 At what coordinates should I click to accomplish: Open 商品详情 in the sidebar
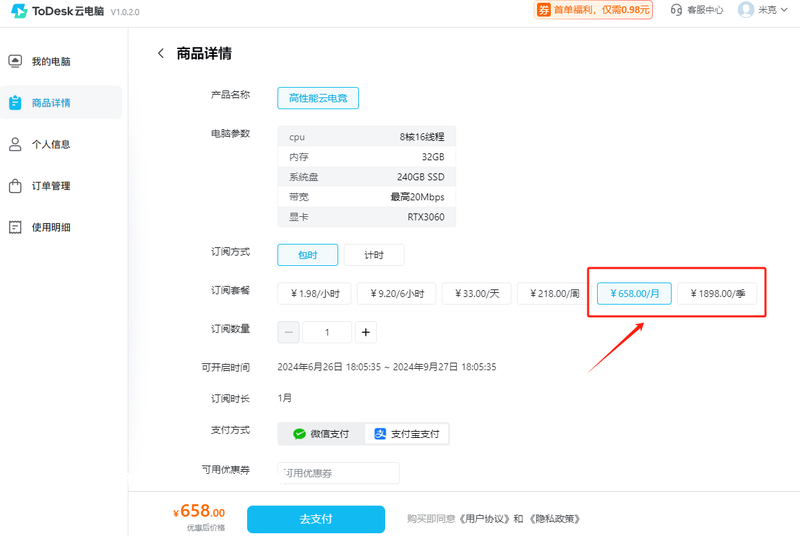tap(50, 103)
